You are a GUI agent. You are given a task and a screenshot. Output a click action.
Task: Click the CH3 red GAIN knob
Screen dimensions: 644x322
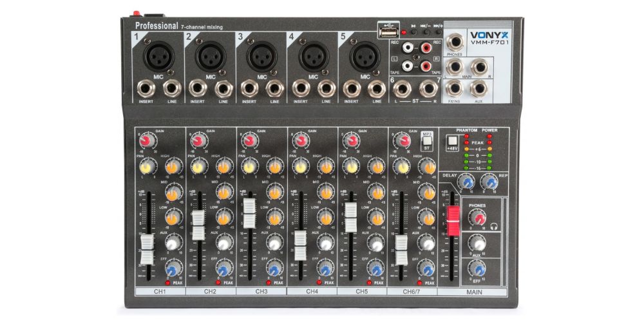[x=249, y=141]
